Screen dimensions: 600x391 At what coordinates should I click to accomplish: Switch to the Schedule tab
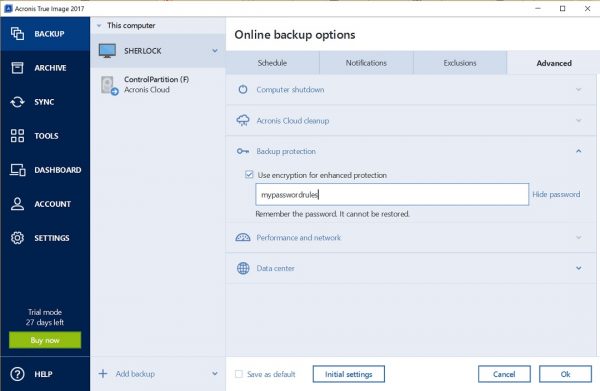(272, 63)
